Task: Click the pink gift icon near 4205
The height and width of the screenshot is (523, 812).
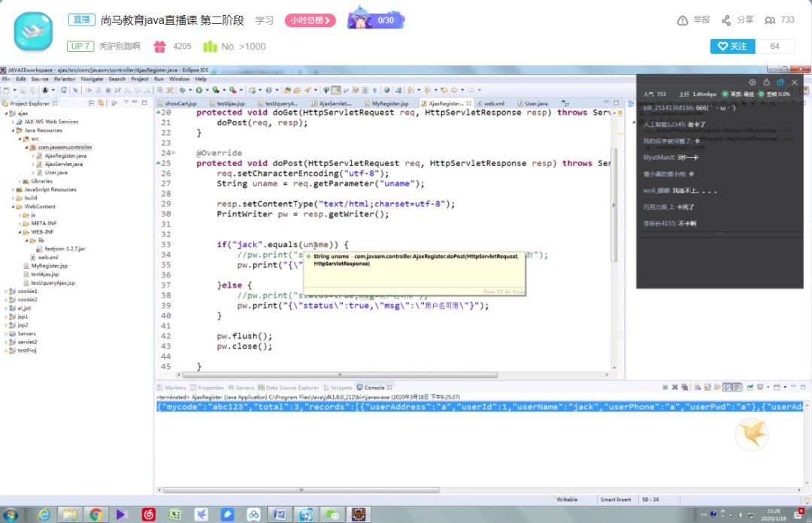Action: (159, 47)
